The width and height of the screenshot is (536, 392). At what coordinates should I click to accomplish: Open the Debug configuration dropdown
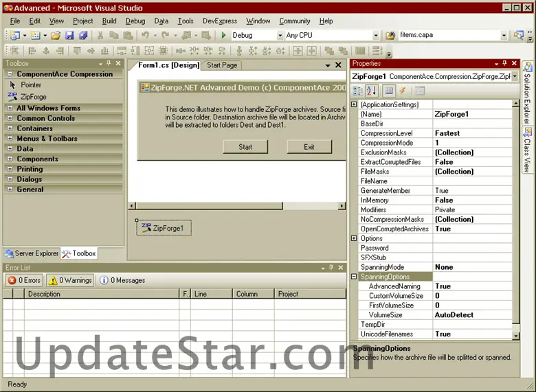[x=280, y=35]
